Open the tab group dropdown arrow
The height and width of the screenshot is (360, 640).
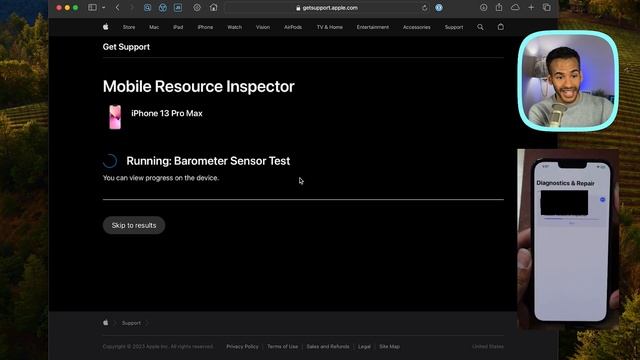click(x=104, y=7)
